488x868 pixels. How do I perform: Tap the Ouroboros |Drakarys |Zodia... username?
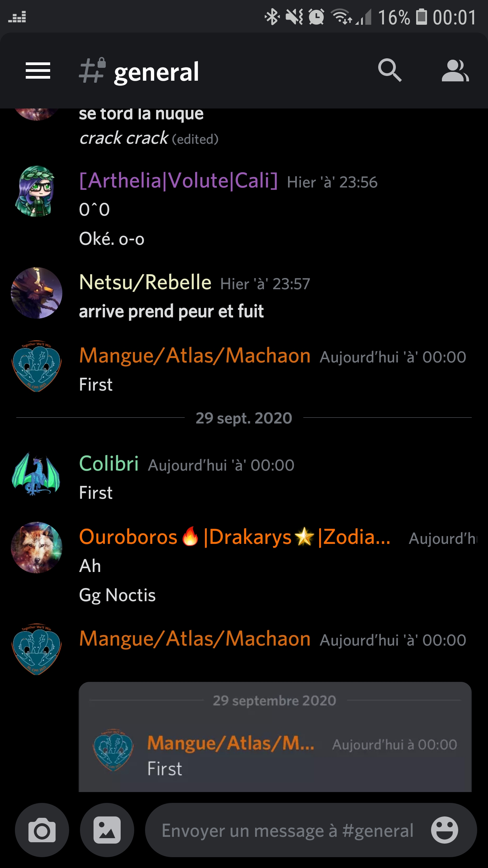pos(235,537)
